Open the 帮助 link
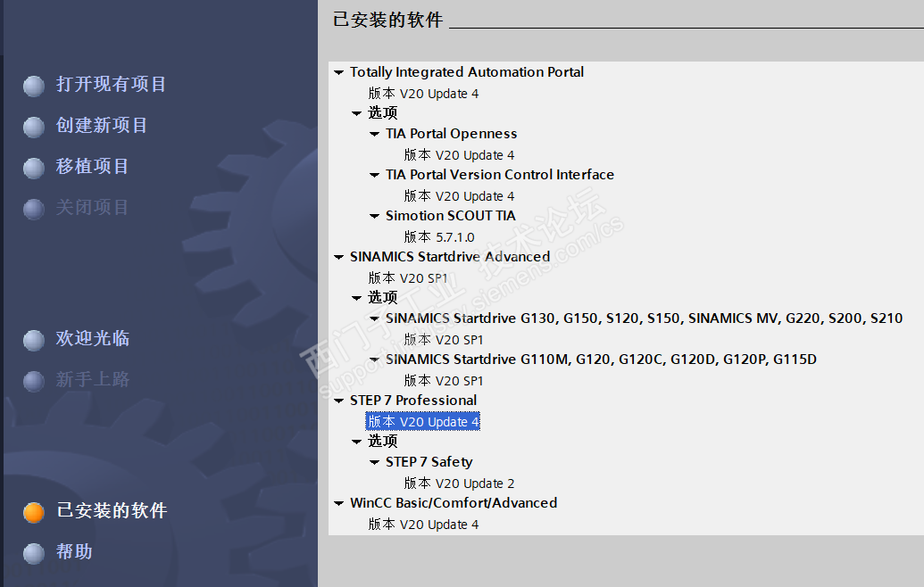This screenshot has height=587, width=924. click(74, 552)
